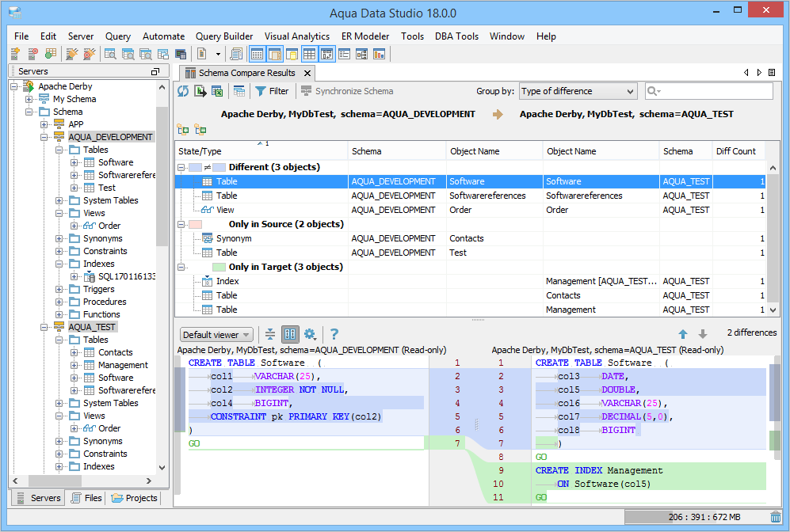Toggle the form view list toolbar button
The width and height of the screenshot is (790, 532).
[x=345, y=54]
